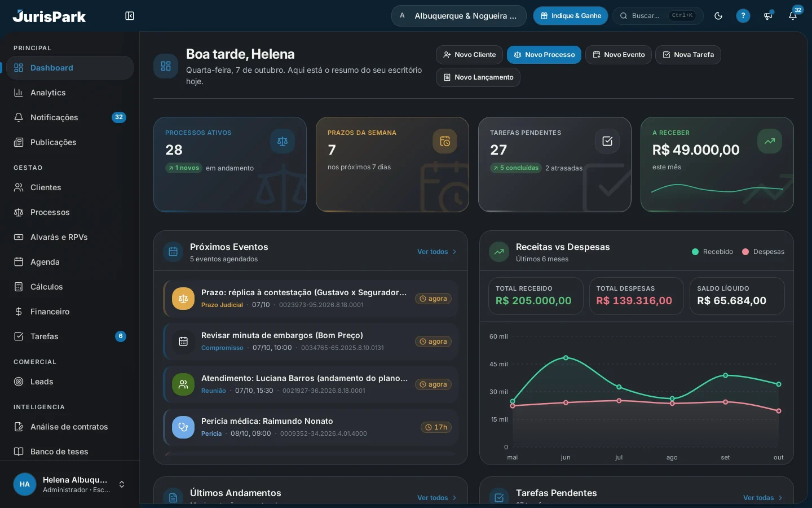This screenshot has width=812, height=508.
Task: Collapse the sidebar with the panel icon
Action: click(x=130, y=16)
